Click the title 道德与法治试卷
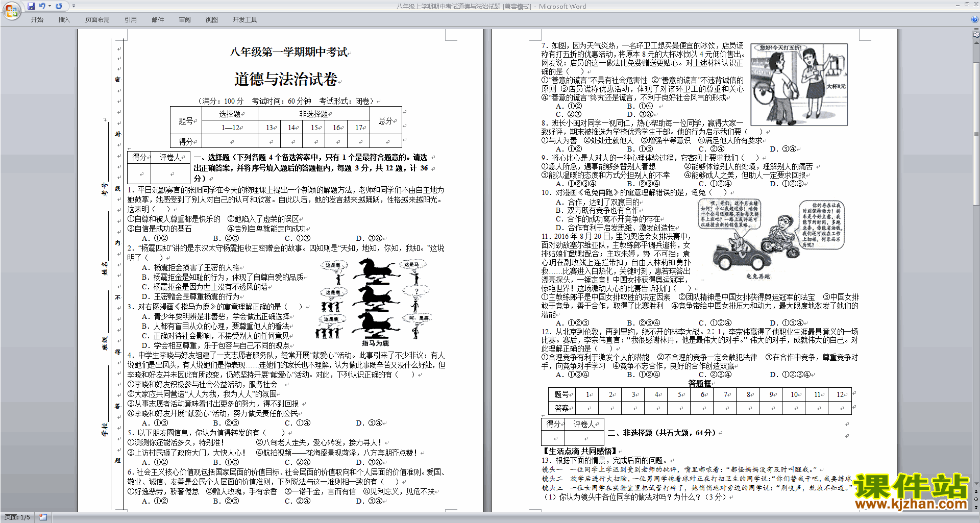The width and height of the screenshot is (980, 523). tap(286, 79)
